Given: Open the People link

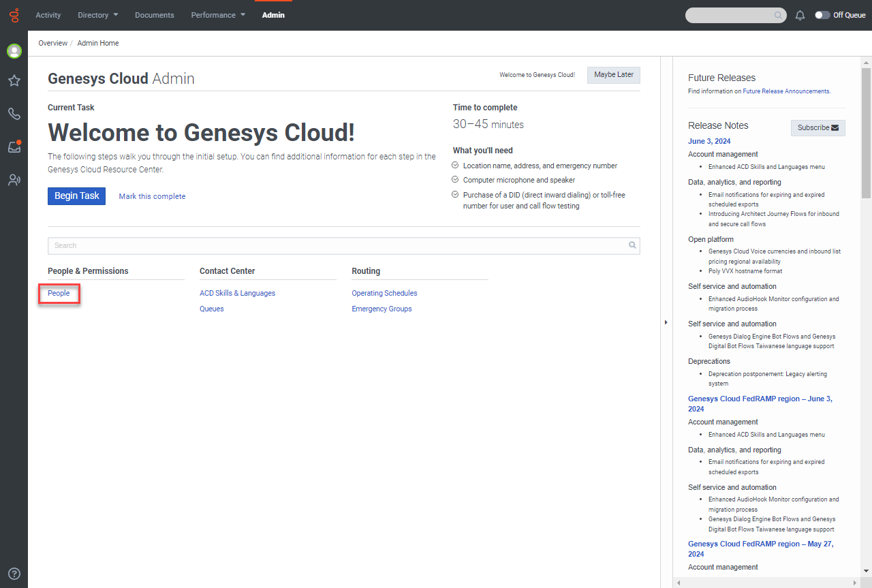Looking at the screenshot, I should pos(59,293).
